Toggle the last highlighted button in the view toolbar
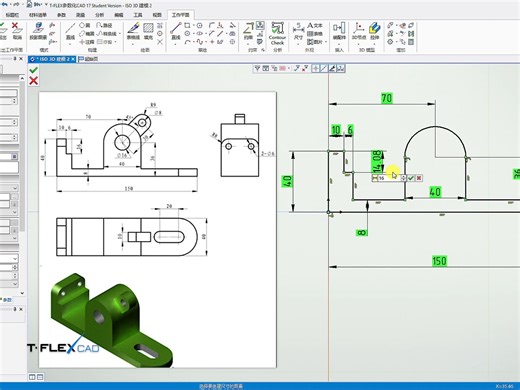This screenshot has width=520, height=390. point(341,68)
